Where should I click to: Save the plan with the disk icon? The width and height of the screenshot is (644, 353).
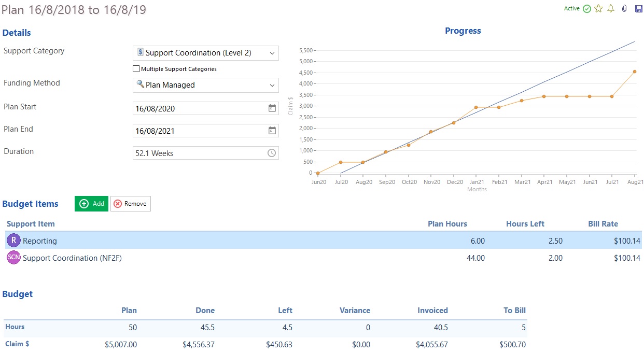click(638, 9)
